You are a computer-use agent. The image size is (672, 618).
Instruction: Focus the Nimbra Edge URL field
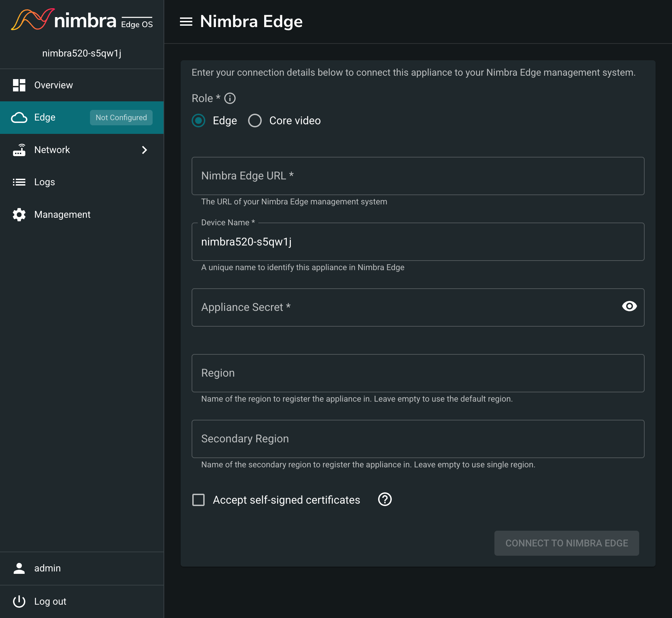(x=418, y=176)
